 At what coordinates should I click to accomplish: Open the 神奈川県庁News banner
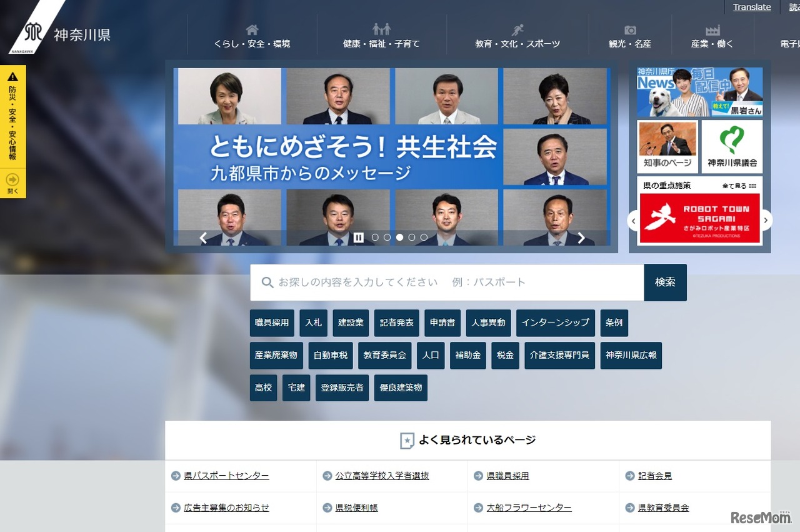pos(700,92)
